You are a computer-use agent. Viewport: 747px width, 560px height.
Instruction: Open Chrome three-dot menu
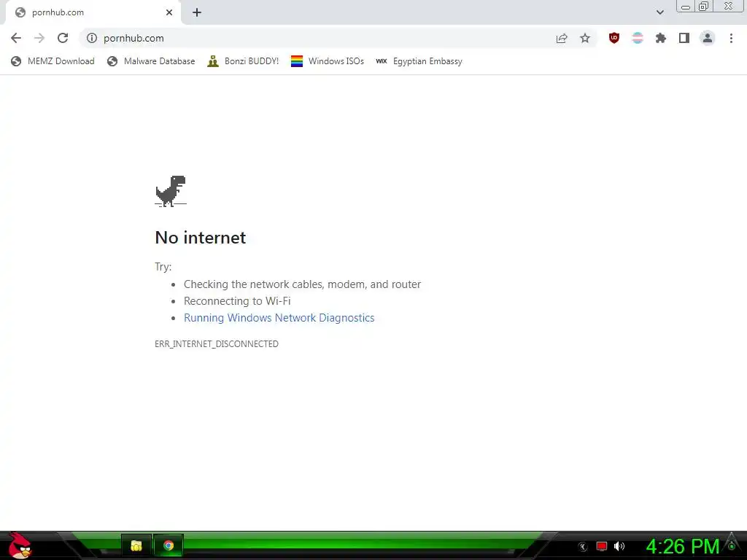[x=731, y=38]
